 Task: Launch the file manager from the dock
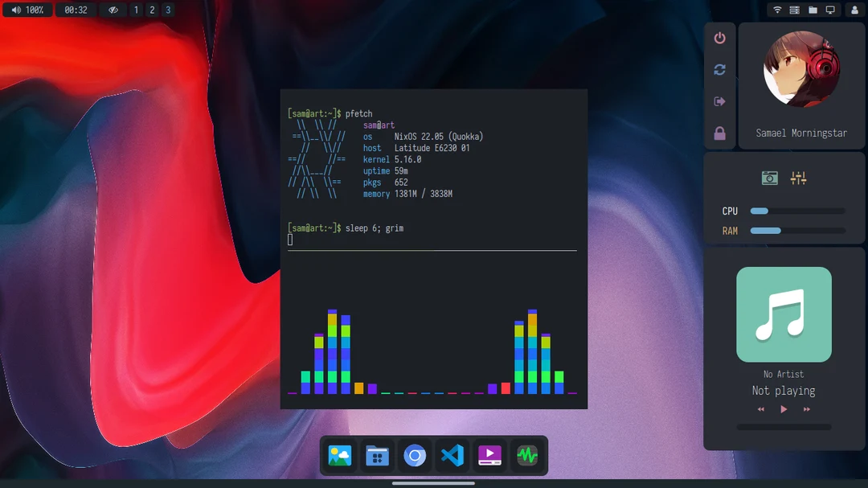point(377,456)
